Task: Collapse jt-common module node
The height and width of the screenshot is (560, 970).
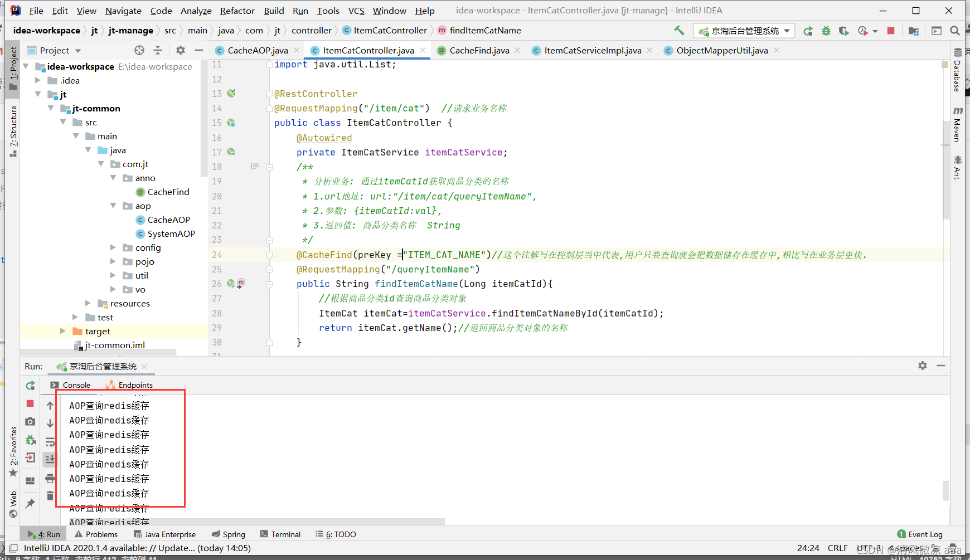Action: 51,108
